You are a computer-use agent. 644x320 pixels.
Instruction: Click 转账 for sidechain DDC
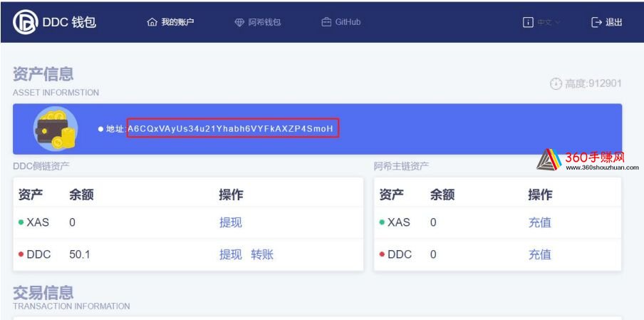262,254
